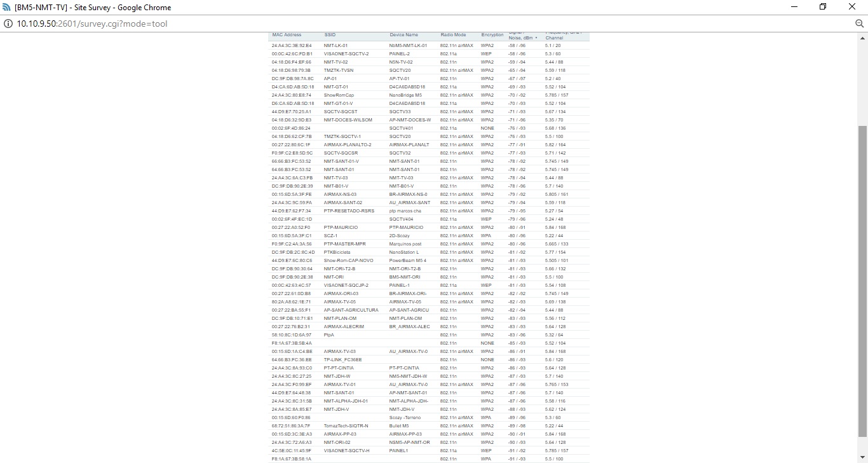Sort table by Encryption column header

coord(492,35)
